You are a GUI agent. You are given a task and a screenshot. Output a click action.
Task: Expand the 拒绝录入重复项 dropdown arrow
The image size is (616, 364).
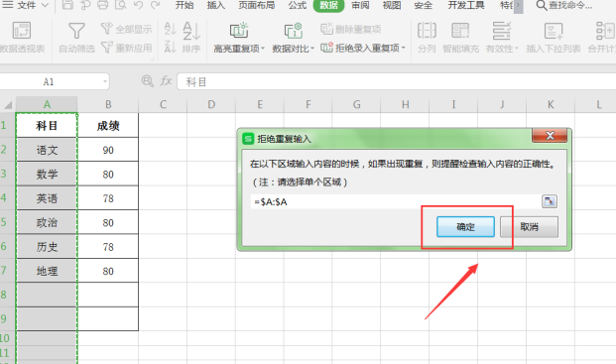[404, 48]
